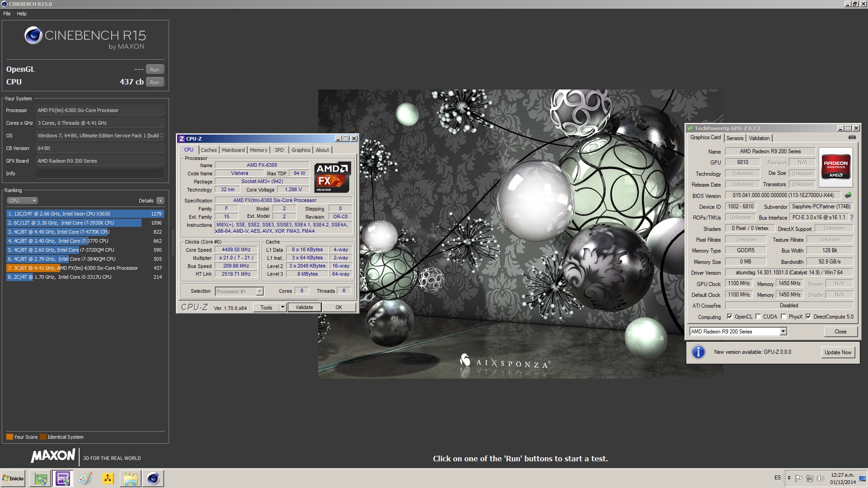Screen dimensions: 868x488
Task: Select the Core i5-3317U ranking row
Action: (85, 277)
